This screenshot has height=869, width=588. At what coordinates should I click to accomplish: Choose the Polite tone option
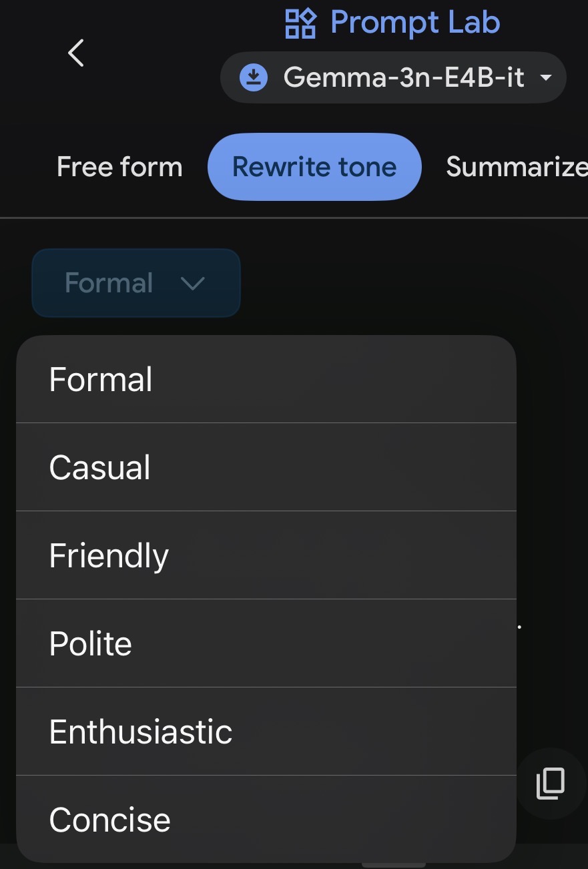point(91,643)
